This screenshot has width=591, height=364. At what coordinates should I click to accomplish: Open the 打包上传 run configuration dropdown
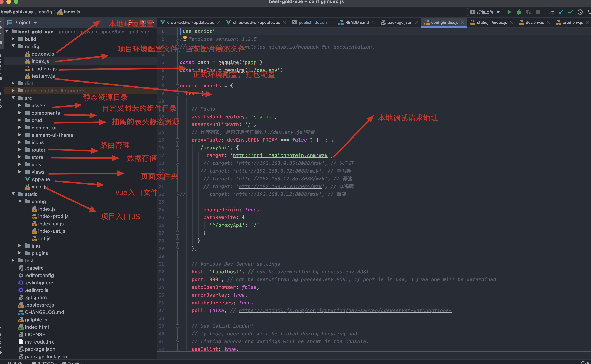[485, 12]
